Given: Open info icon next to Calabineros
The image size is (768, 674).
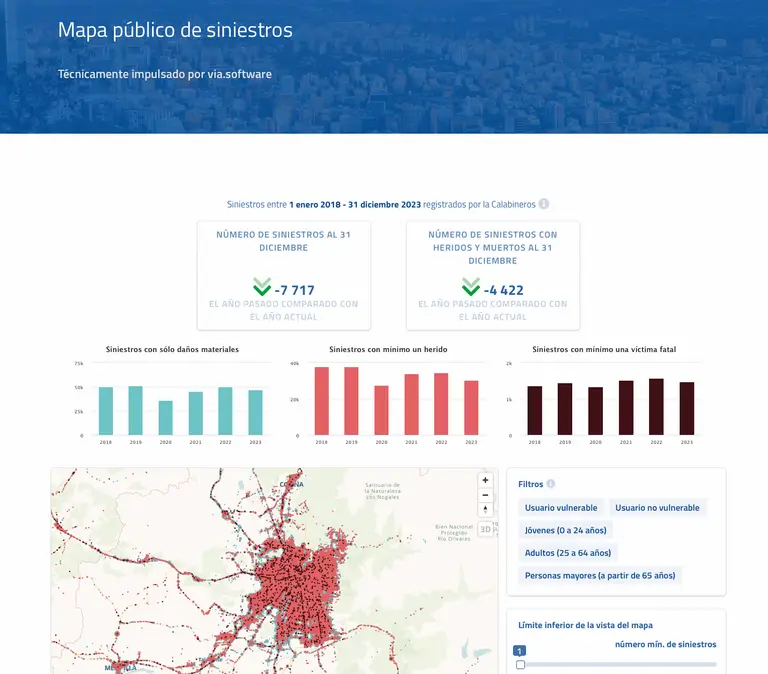Looking at the screenshot, I should point(544,204).
